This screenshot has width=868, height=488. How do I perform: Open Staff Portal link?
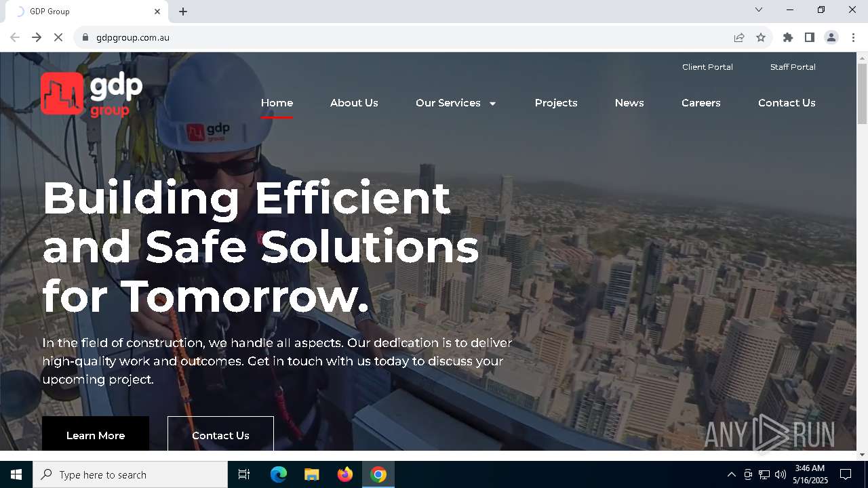(x=793, y=67)
